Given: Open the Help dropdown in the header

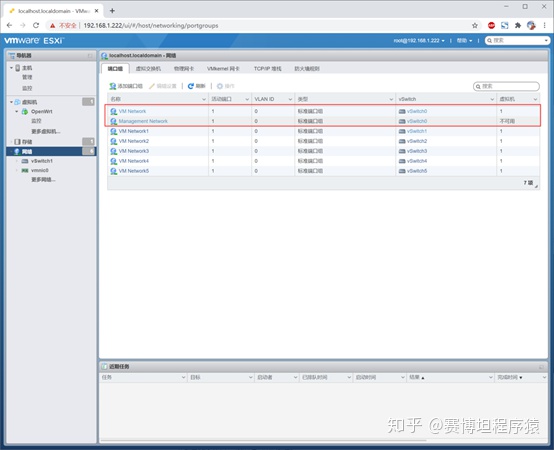Looking at the screenshot, I should coord(464,41).
